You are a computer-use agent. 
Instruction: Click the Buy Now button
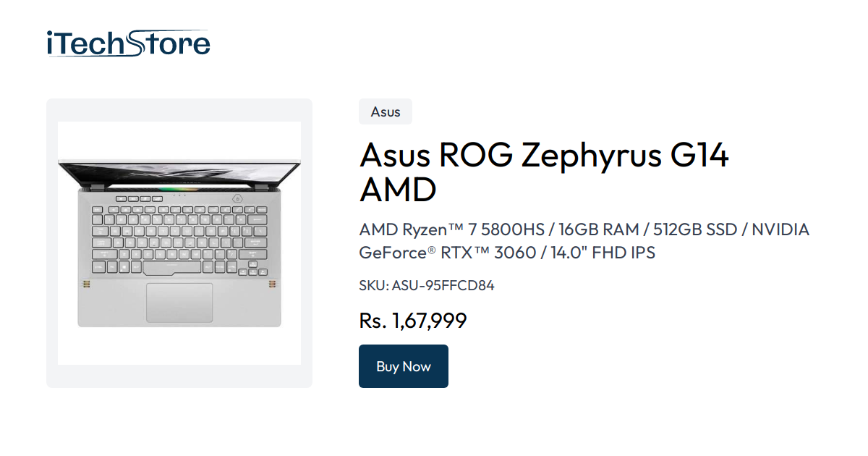pyautogui.click(x=403, y=366)
